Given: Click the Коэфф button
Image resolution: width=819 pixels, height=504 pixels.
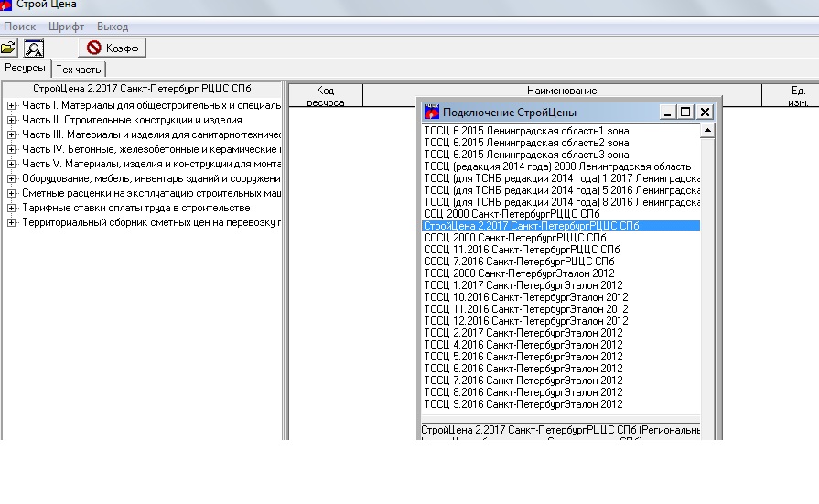Looking at the screenshot, I should click(113, 48).
